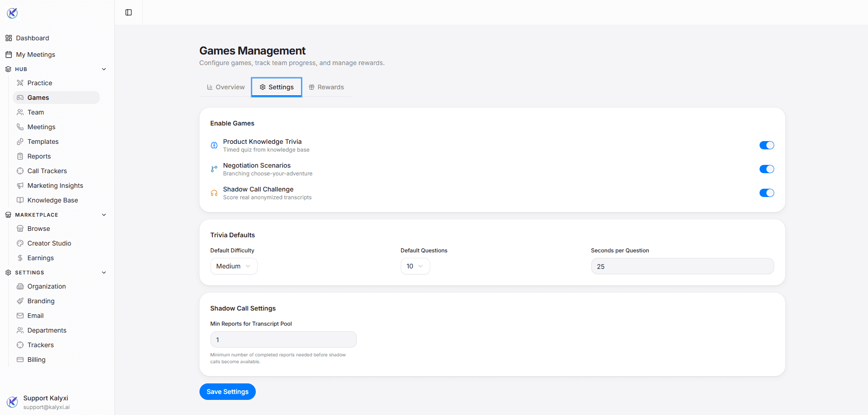The image size is (868, 415).
Task: Open the Default Difficulty dropdown
Action: coord(233,266)
